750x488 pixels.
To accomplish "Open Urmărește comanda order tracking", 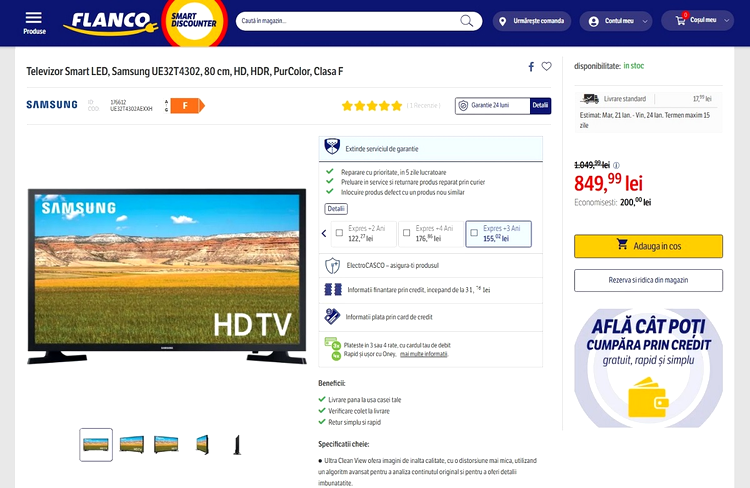I will click(532, 21).
